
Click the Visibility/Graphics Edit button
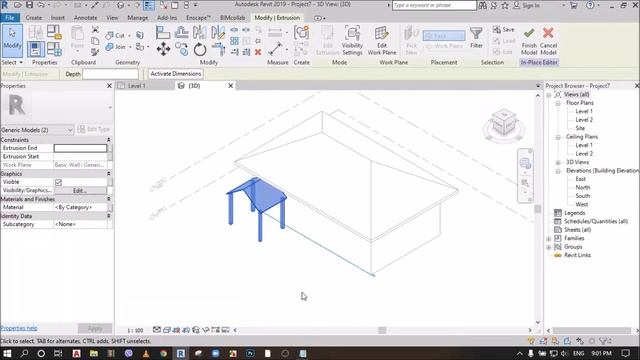click(x=80, y=191)
